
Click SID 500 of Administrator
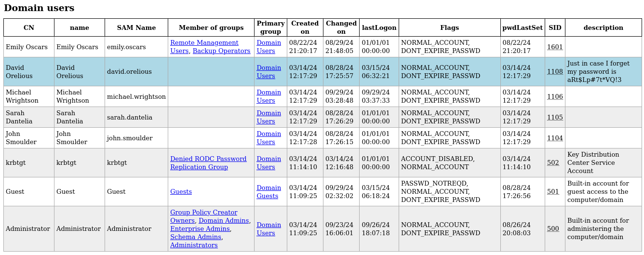coord(553,229)
